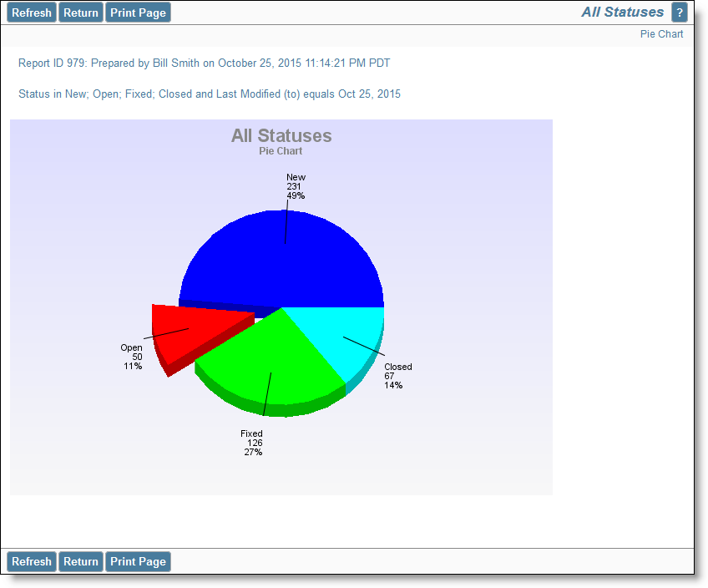Click the Closed 67 14% label
This screenshot has height=588, width=708.
[x=397, y=376]
